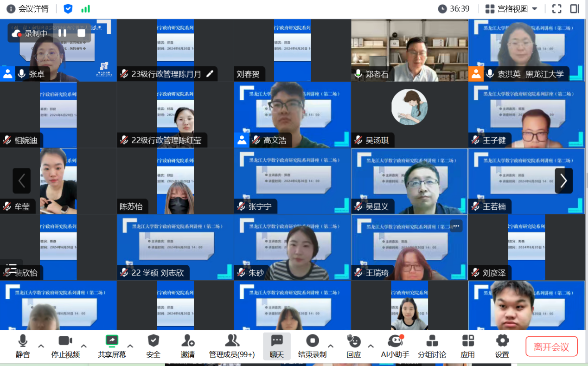This screenshot has height=366, width=588.
Task: Check the green network signal icon
Action: click(x=85, y=9)
